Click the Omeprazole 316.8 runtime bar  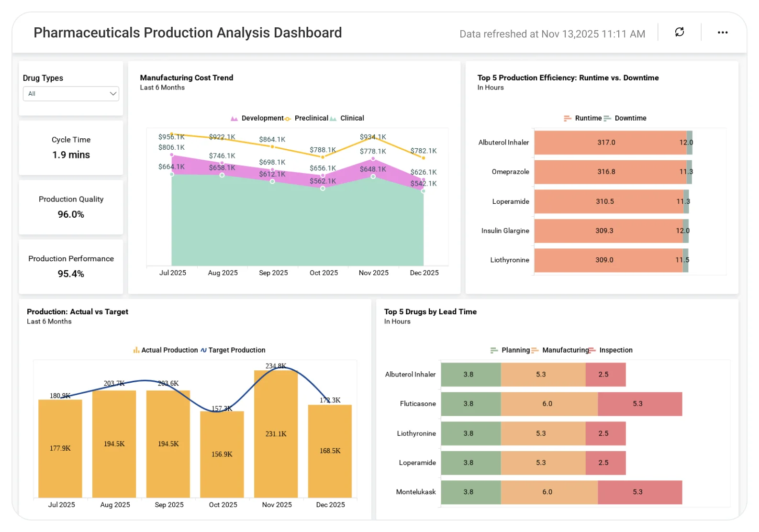(610, 172)
